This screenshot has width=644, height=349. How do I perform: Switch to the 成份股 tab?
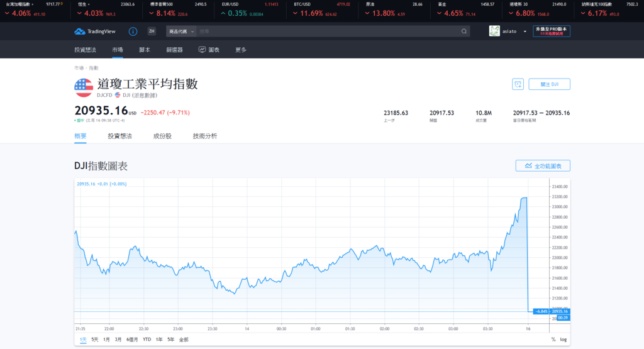pyautogui.click(x=162, y=136)
